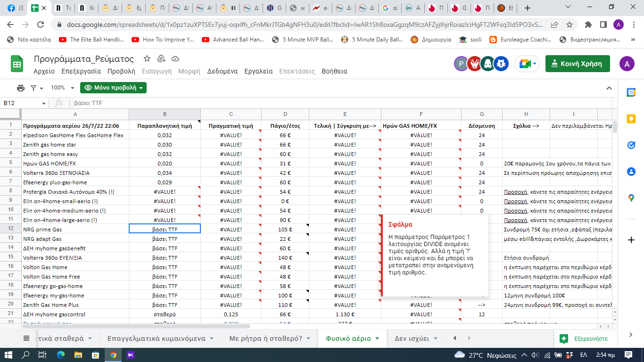Open the filter views funnel icon
Screen dimensions: 644x362
pos(34,88)
